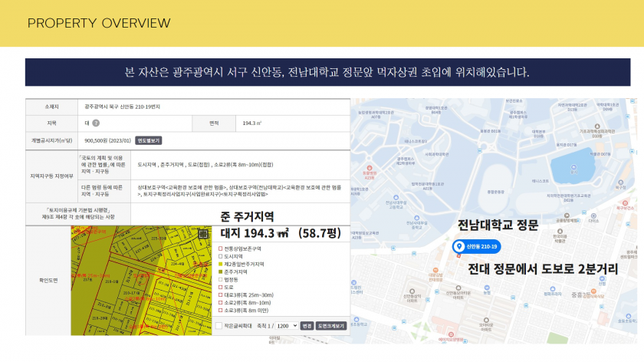Click the 도로 legend box
Viewport: 644px width, 362px height.
(221, 287)
